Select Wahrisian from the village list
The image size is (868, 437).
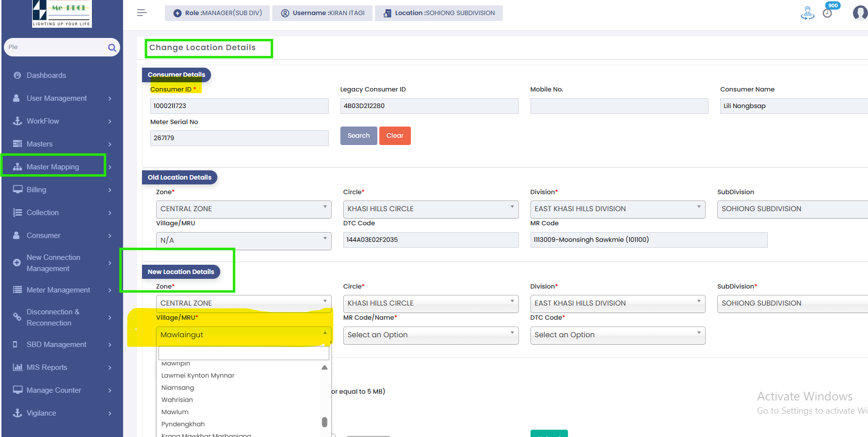177,400
